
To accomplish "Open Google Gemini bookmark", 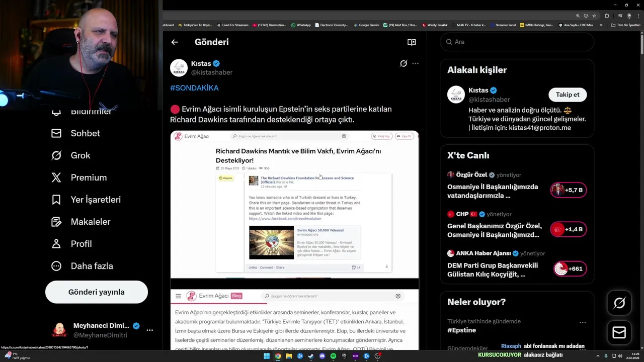I will click(366, 25).
